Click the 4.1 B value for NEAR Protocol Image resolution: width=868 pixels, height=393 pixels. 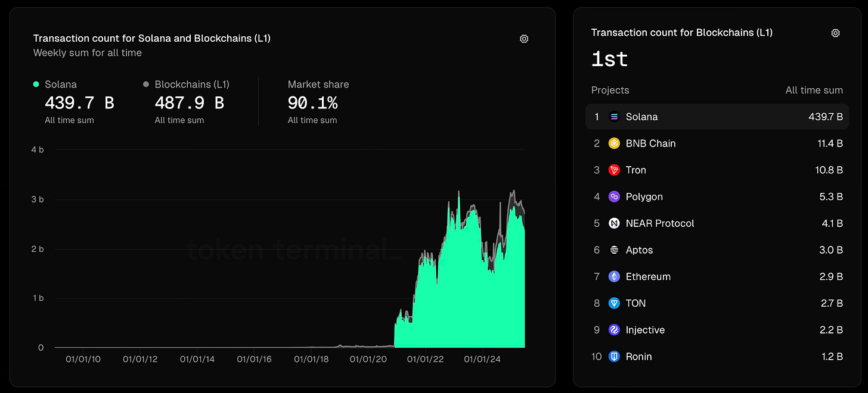832,223
